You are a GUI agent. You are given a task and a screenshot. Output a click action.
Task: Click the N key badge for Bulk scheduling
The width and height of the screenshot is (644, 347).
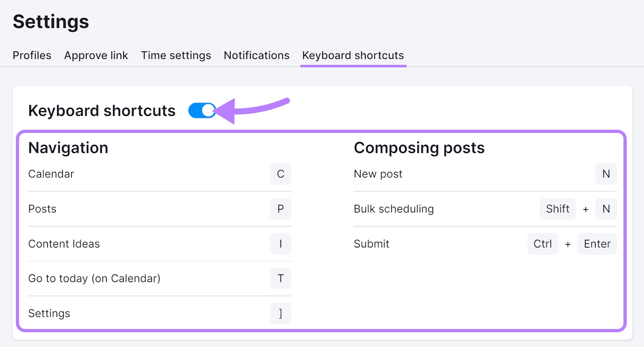tap(606, 209)
